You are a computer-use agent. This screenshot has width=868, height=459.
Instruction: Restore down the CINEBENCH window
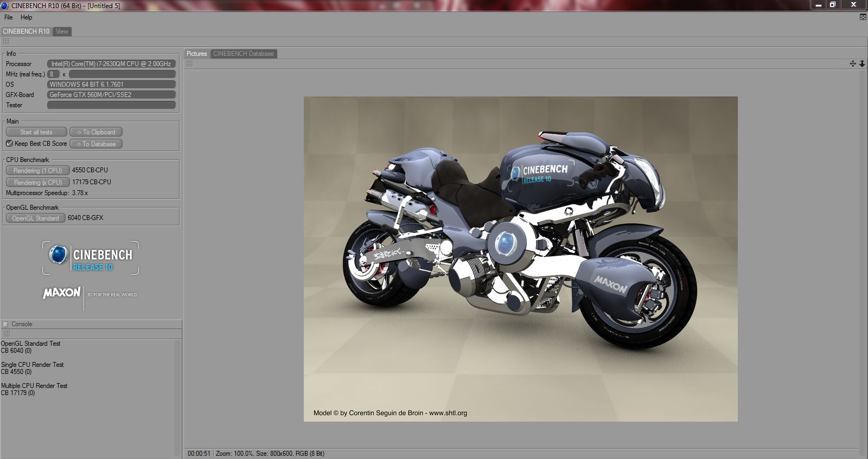point(833,5)
